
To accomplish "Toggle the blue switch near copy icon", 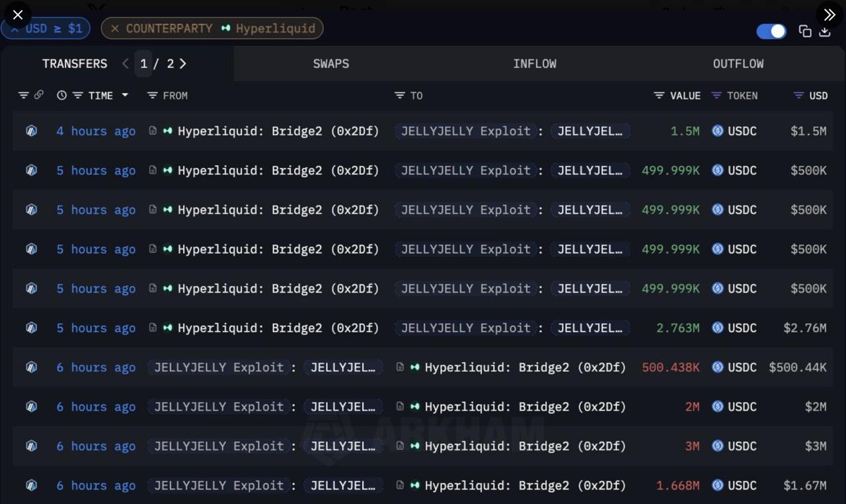I will point(771,31).
